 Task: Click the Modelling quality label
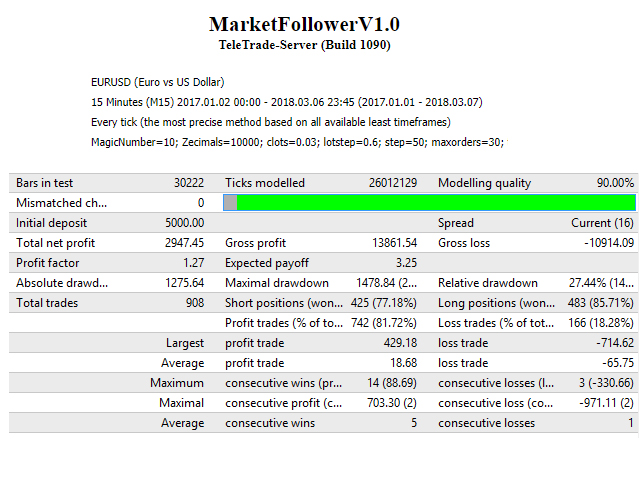click(x=484, y=183)
